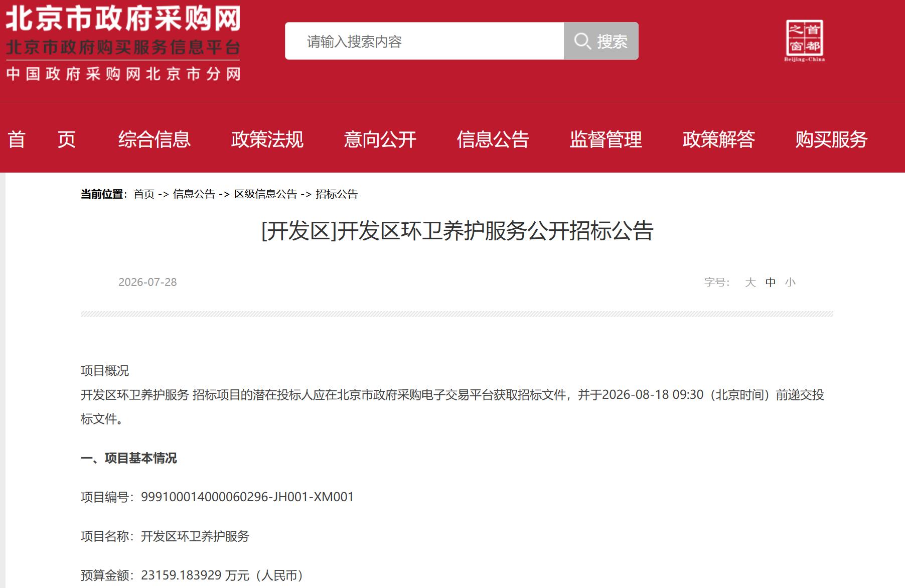The width and height of the screenshot is (905, 588).
Task: Set font size to 中
Action: (x=771, y=282)
